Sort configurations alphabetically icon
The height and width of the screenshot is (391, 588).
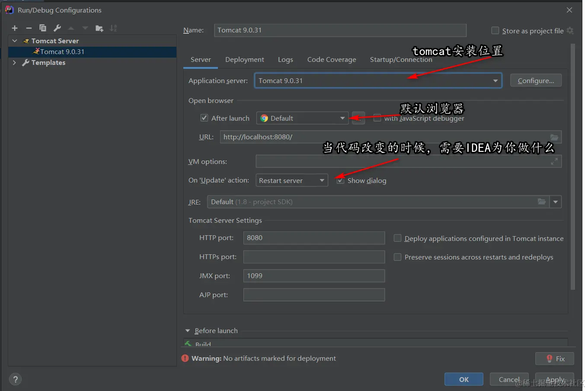[113, 28]
